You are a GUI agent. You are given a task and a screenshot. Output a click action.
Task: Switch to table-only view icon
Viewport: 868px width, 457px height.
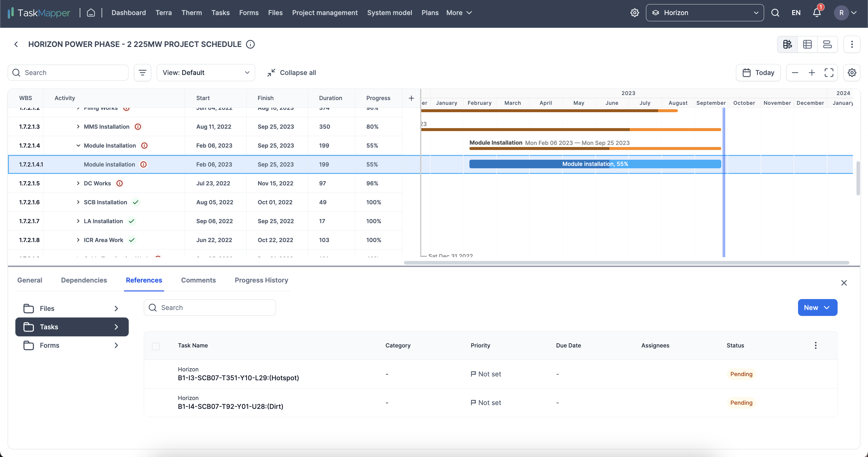(807, 45)
